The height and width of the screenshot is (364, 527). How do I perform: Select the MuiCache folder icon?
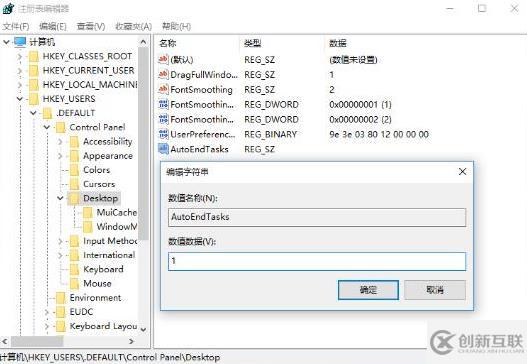88,212
